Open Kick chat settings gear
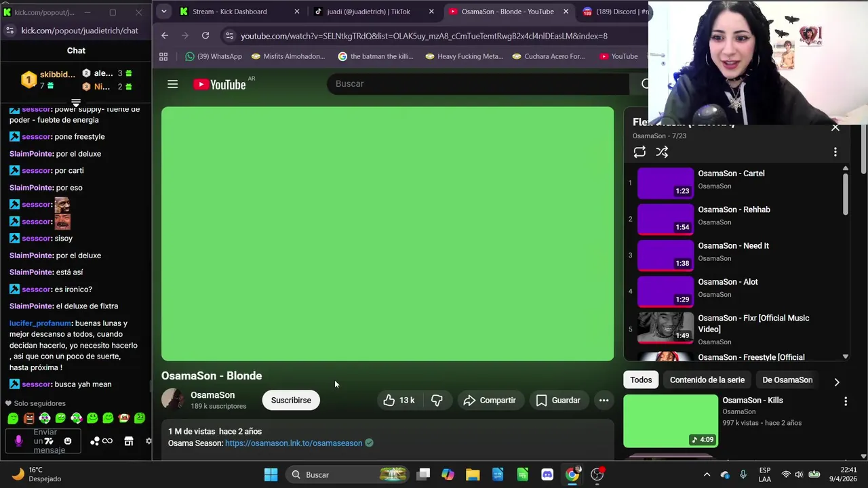This screenshot has width=868, height=488. click(x=149, y=441)
